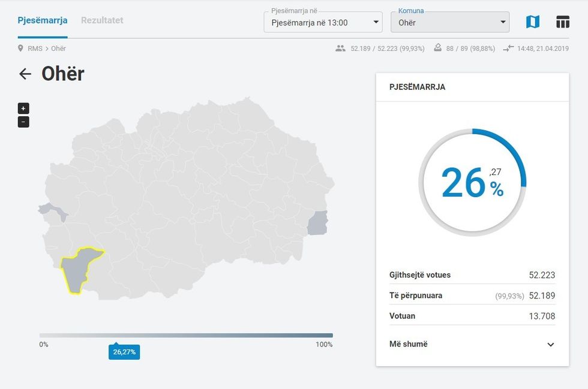Click the polling stations processed icon
588x389 pixels.
437,48
